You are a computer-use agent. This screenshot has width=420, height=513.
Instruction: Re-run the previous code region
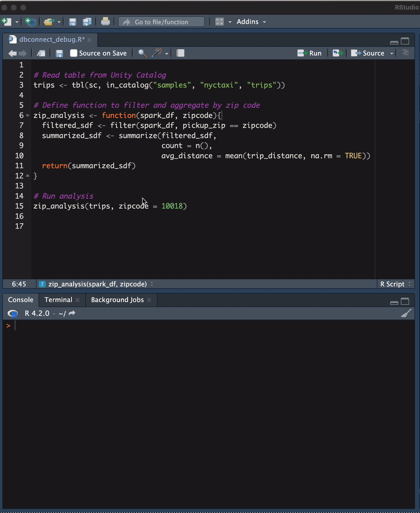[x=337, y=53]
